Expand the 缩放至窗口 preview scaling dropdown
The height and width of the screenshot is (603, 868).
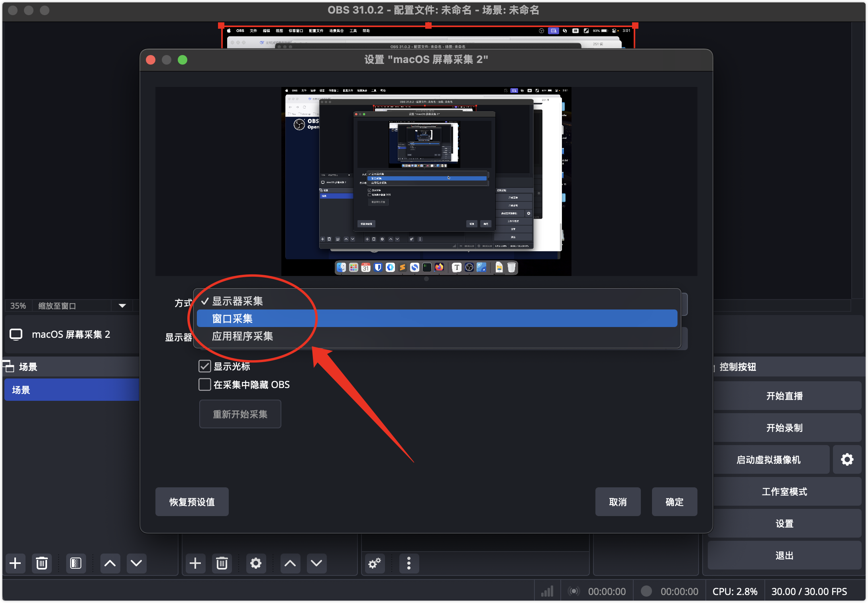[x=122, y=306]
